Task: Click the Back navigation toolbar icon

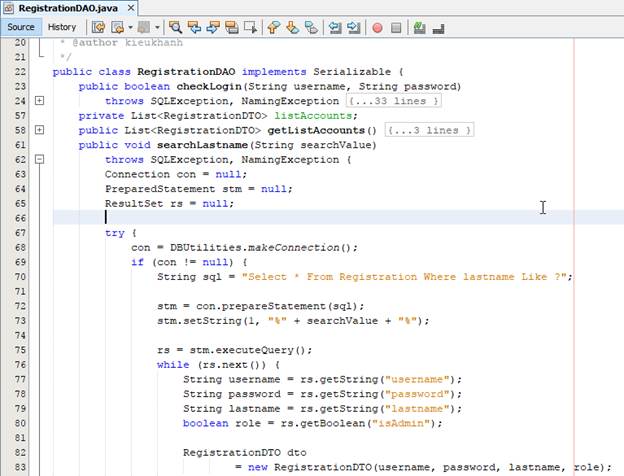Action: pos(117,27)
